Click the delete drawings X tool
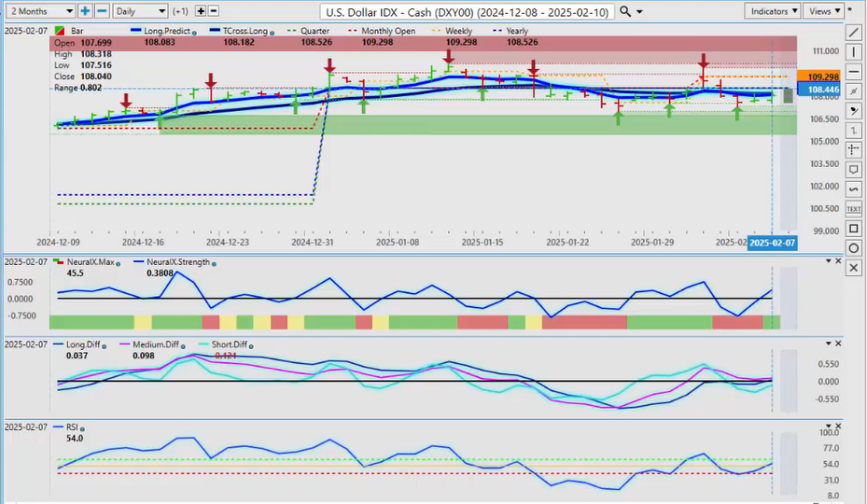 click(853, 268)
